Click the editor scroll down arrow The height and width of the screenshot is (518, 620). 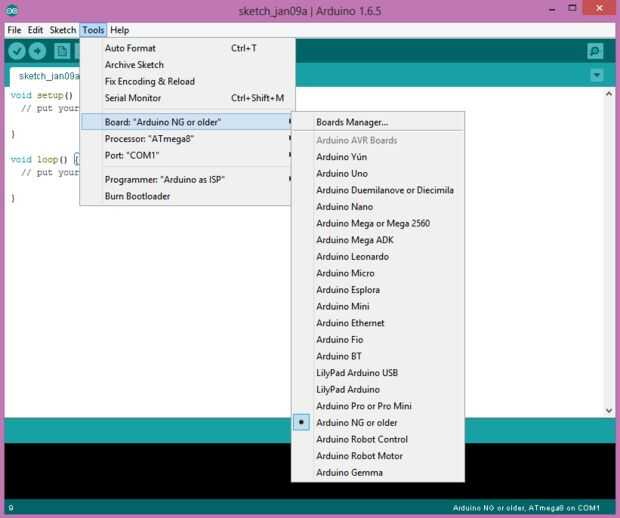[x=609, y=411]
